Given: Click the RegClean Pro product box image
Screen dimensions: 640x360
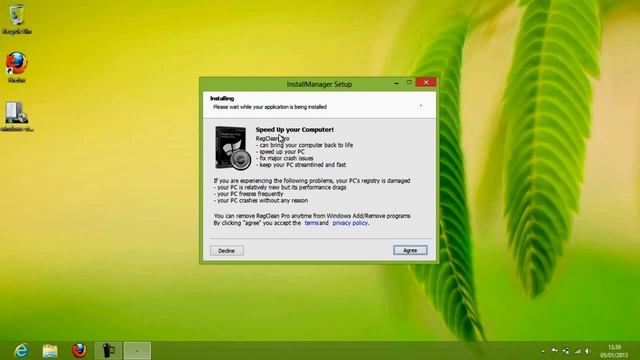Looking at the screenshot, I should tap(233, 147).
